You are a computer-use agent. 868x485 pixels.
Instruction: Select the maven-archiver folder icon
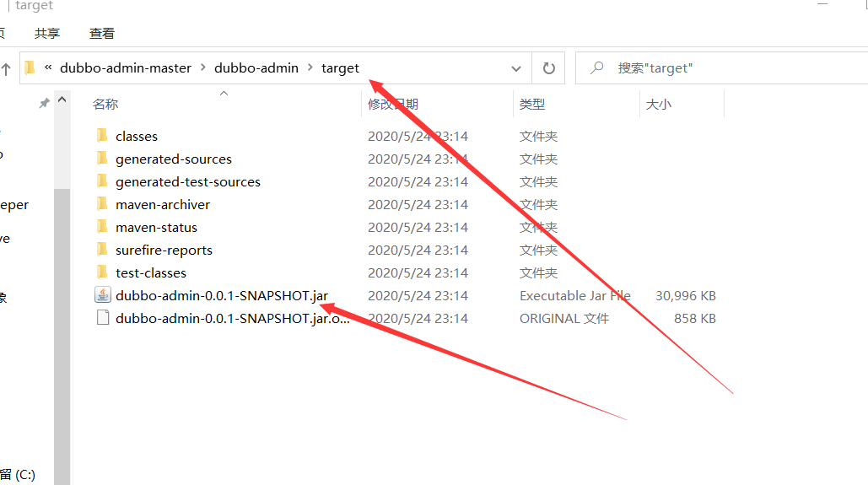coord(102,204)
